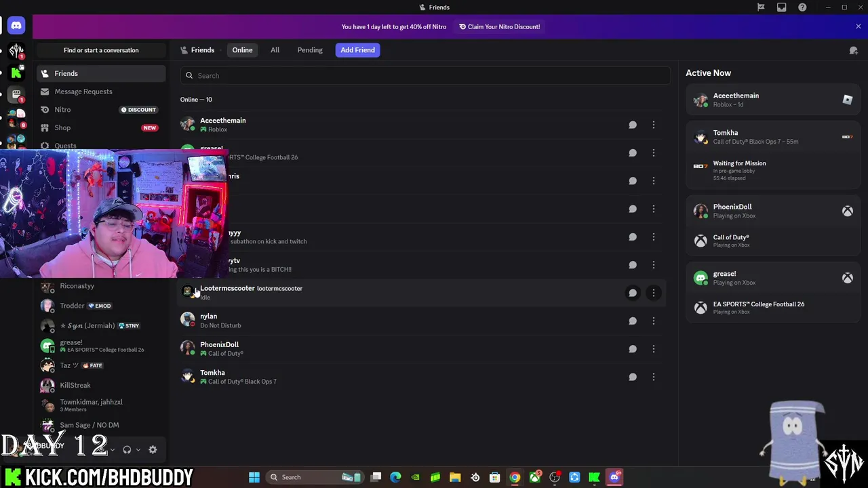Open Discord from taskbar
The image size is (868, 488).
614,477
